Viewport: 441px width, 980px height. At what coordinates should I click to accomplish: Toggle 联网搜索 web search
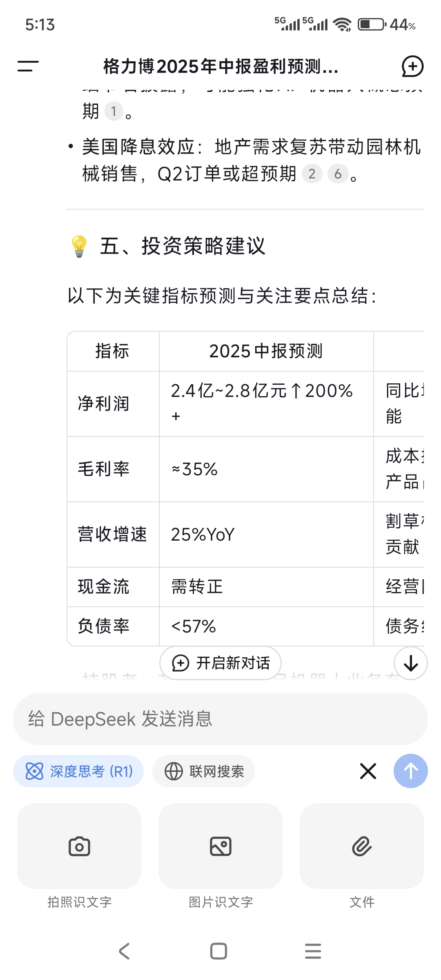point(204,771)
